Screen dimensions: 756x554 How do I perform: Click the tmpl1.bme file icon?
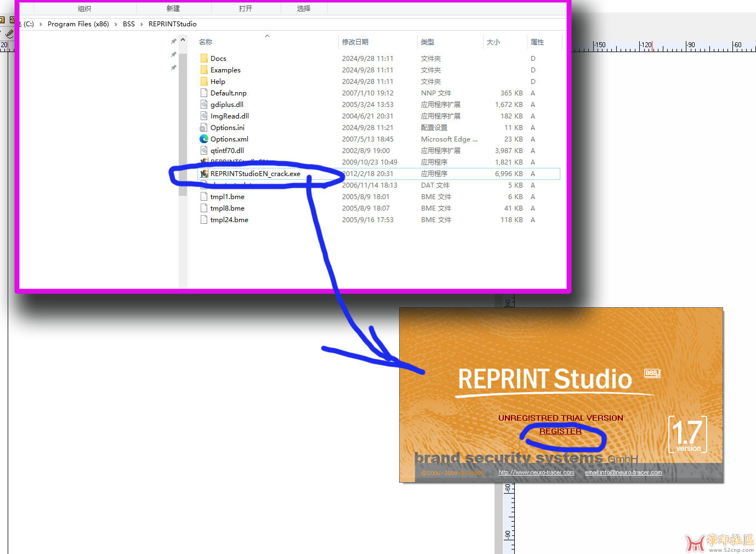click(204, 196)
